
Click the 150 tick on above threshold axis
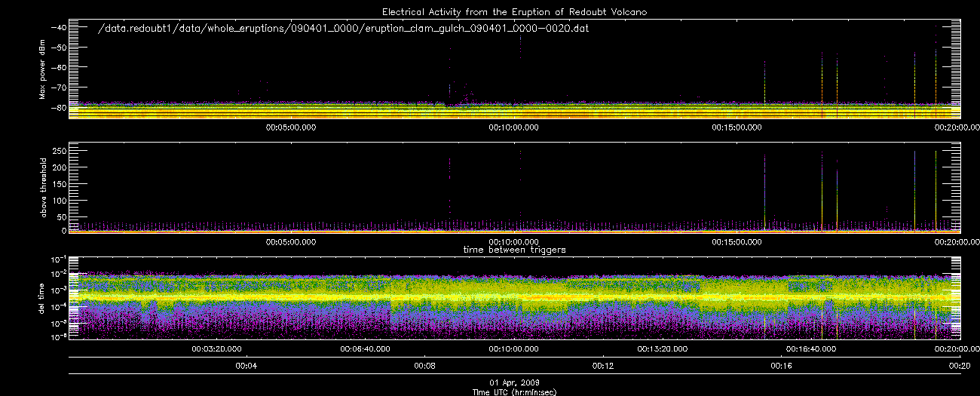[x=59, y=183]
